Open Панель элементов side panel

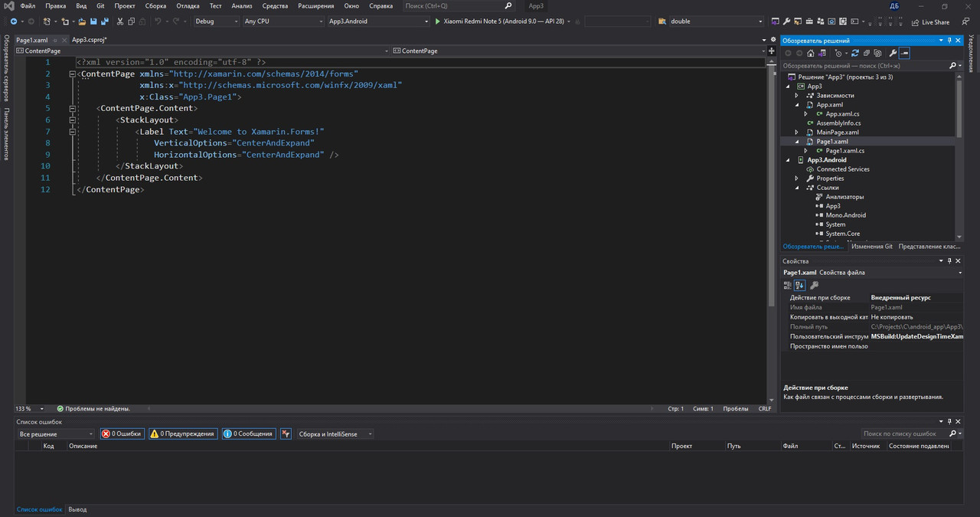(x=6, y=133)
